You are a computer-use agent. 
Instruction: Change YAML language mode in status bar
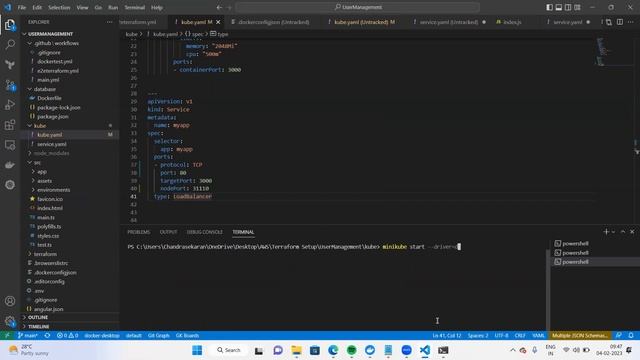click(x=538, y=336)
